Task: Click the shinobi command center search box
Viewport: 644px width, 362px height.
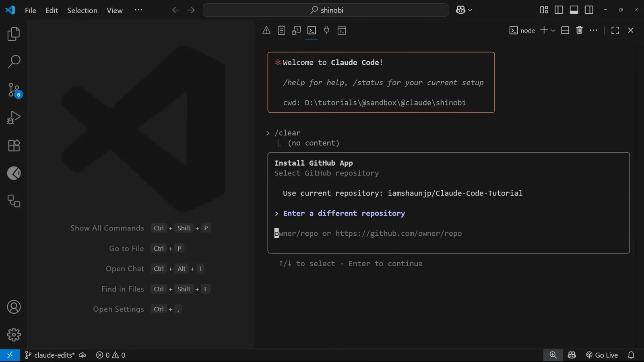Action: pyautogui.click(x=326, y=10)
